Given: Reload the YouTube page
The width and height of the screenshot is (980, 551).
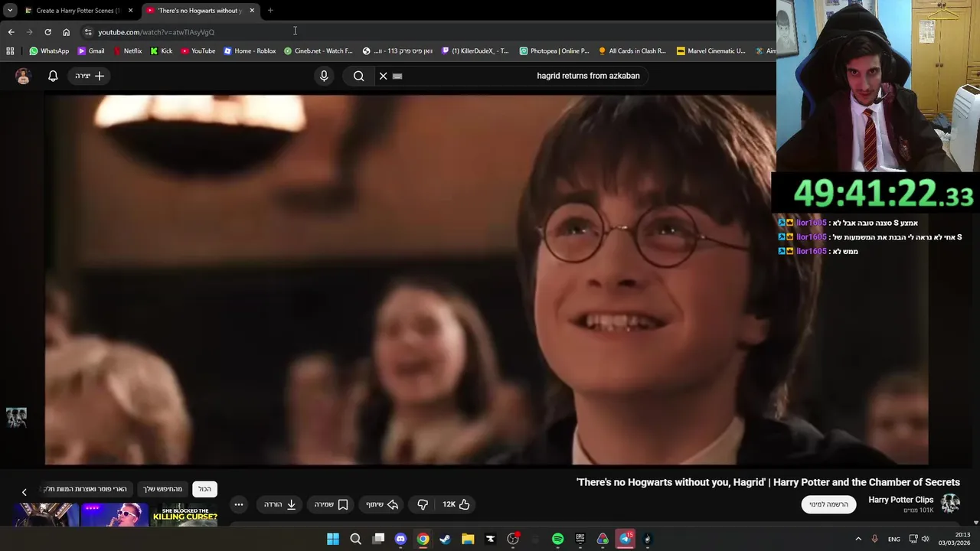Looking at the screenshot, I should pos(47,32).
